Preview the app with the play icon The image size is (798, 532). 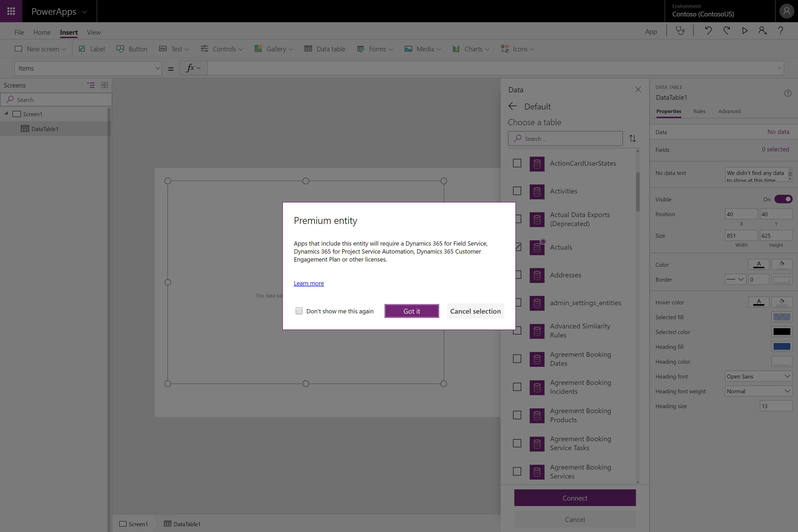pos(745,31)
